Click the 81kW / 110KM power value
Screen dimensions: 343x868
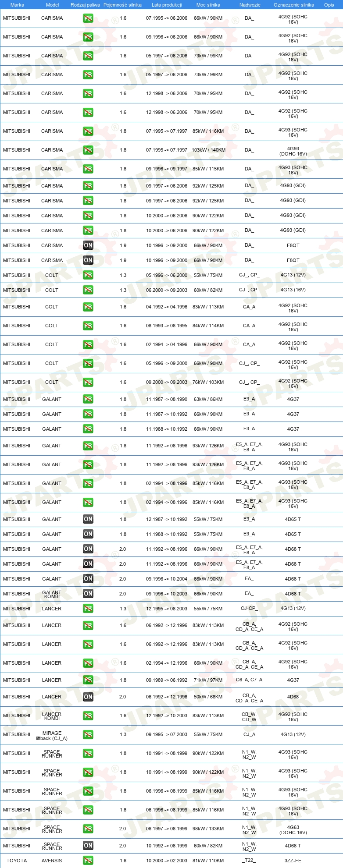[208, 861]
